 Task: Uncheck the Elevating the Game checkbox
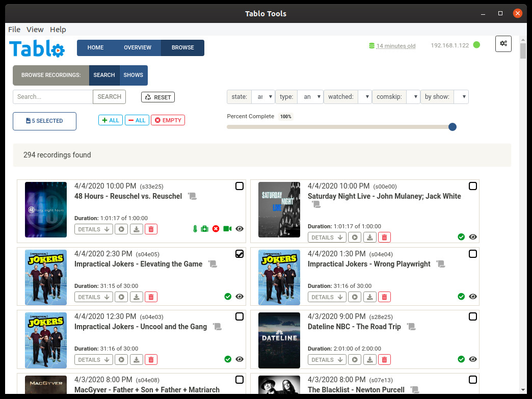coord(239,254)
